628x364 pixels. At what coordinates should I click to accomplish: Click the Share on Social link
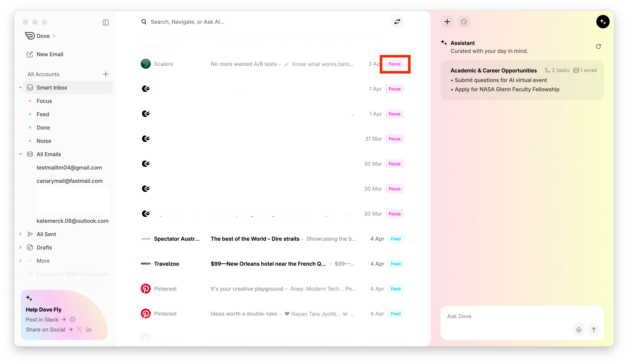[46, 329]
